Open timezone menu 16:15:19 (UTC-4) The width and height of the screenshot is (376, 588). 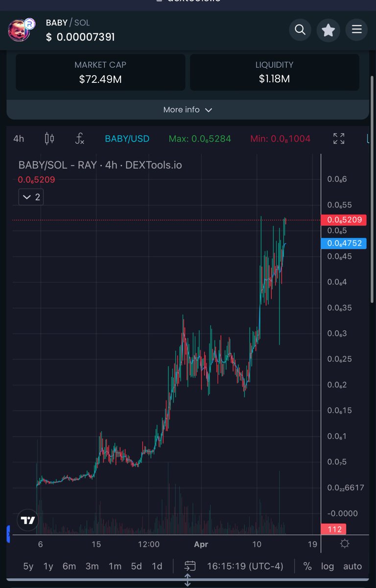pyautogui.click(x=245, y=566)
